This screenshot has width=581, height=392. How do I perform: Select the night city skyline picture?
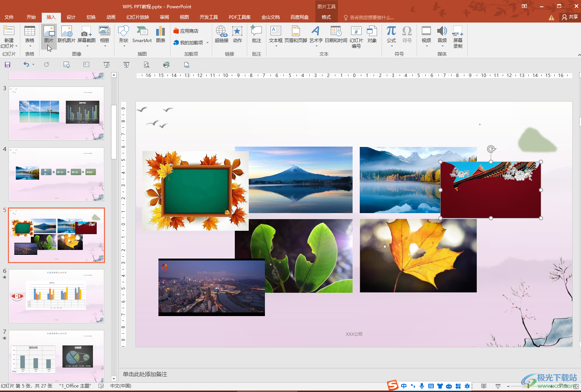click(211, 287)
